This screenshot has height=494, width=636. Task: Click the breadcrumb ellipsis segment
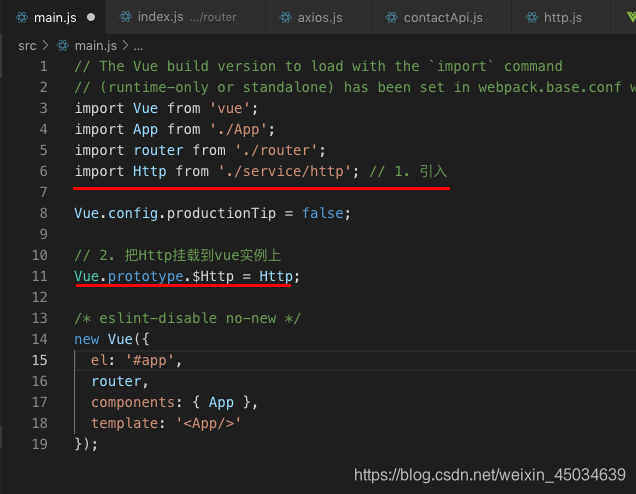coord(138,47)
